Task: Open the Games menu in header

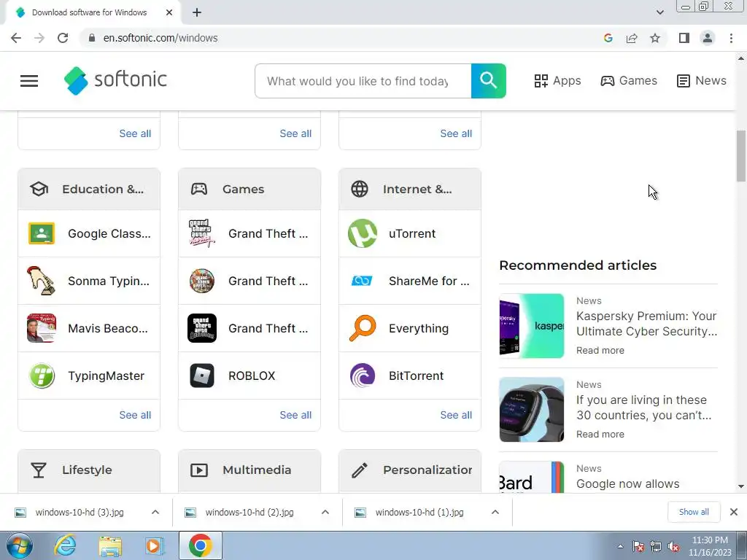Action: [x=629, y=81]
